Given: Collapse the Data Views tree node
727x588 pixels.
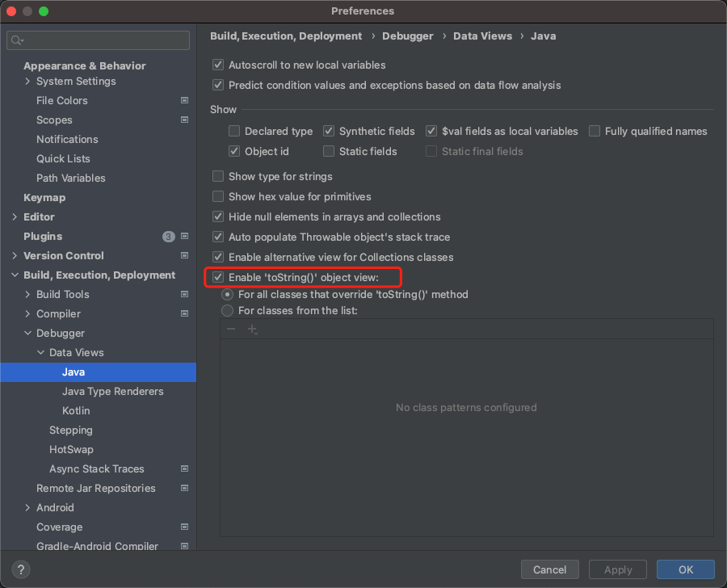Looking at the screenshot, I should click(41, 353).
